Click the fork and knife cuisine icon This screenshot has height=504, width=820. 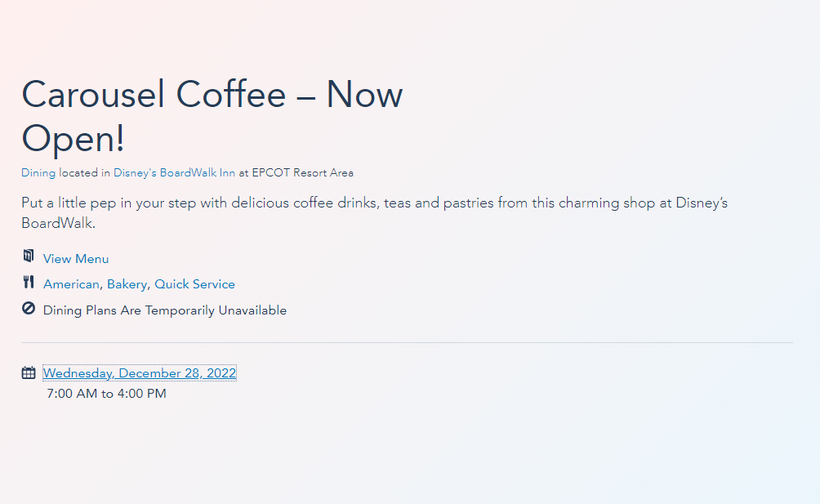[x=29, y=283]
